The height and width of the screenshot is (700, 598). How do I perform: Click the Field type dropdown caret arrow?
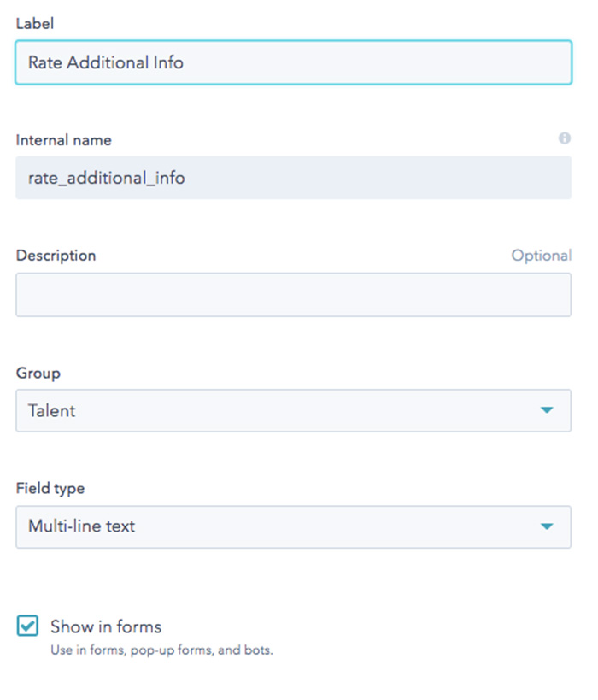point(547,526)
